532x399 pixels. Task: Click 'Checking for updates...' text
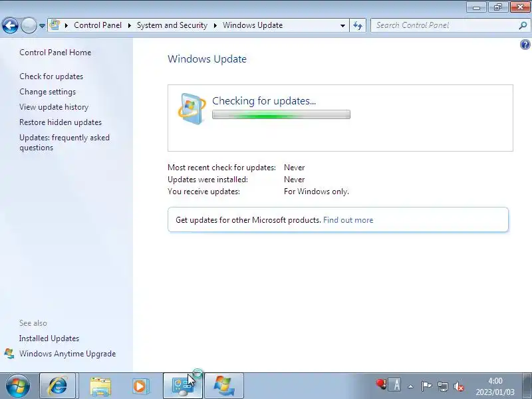[264, 101]
